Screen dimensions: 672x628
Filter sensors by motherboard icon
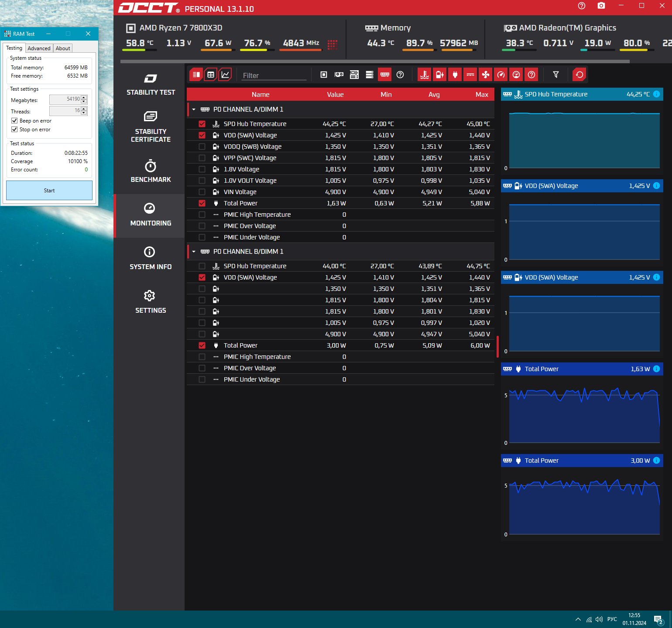coord(354,75)
